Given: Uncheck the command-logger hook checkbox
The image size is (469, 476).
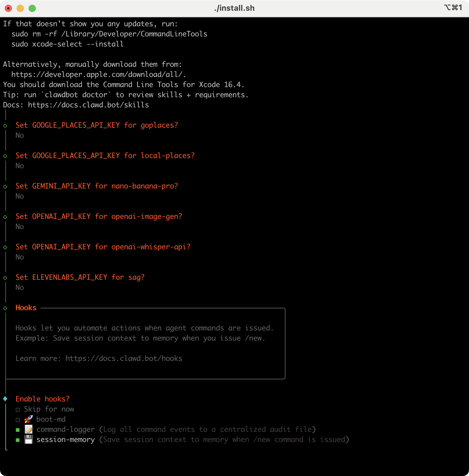Looking at the screenshot, I should click(x=18, y=430).
